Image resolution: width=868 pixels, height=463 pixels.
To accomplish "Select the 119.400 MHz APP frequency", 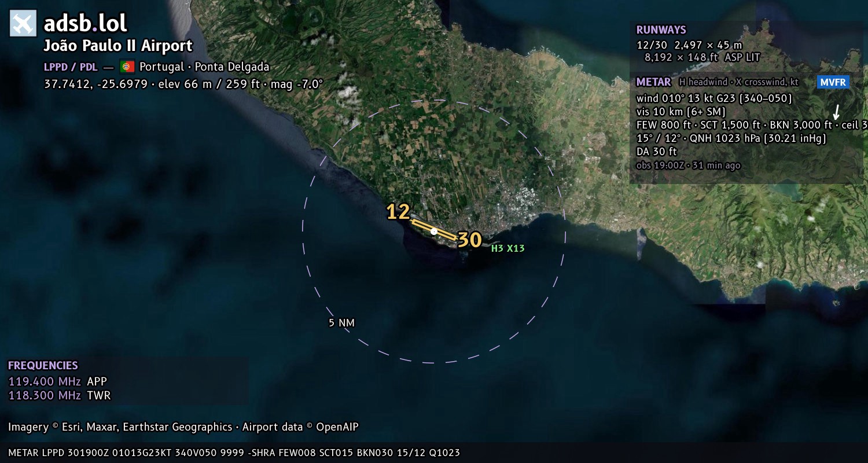I will pyautogui.click(x=58, y=381).
